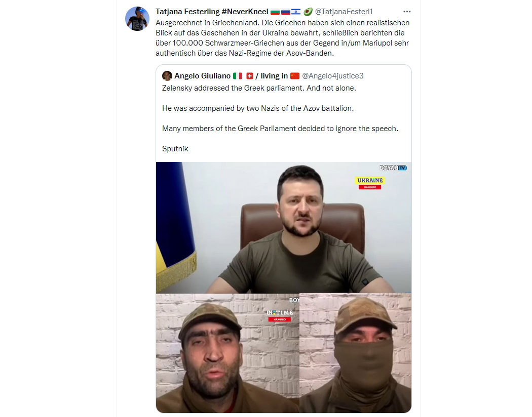Click the Italian flag emoji beside Angelo Giuliano
This screenshot has height=417, width=532.
[x=238, y=76]
